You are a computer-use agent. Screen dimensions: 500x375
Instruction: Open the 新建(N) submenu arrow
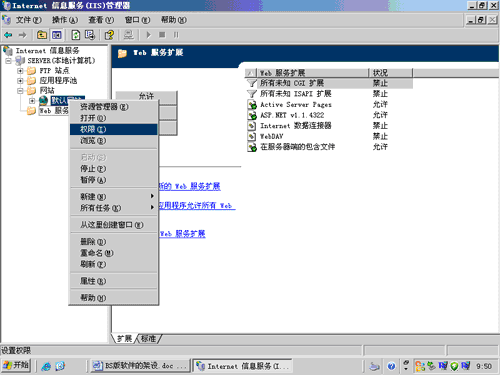tap(152, 196)
